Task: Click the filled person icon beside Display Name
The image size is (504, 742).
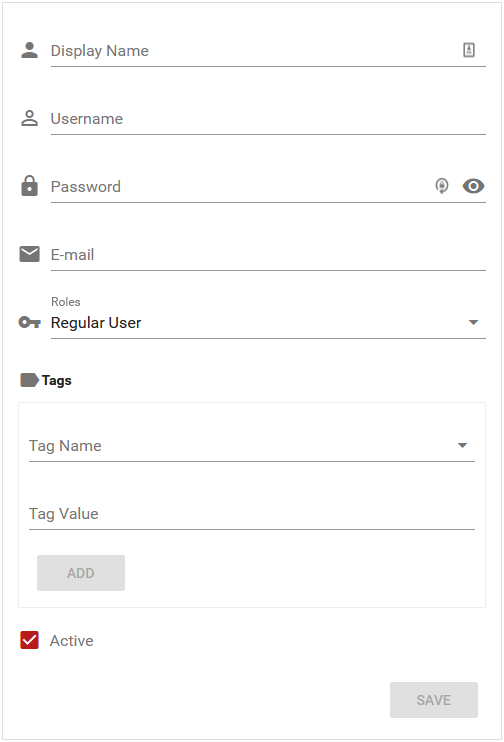Action: [x=29, y=50]
